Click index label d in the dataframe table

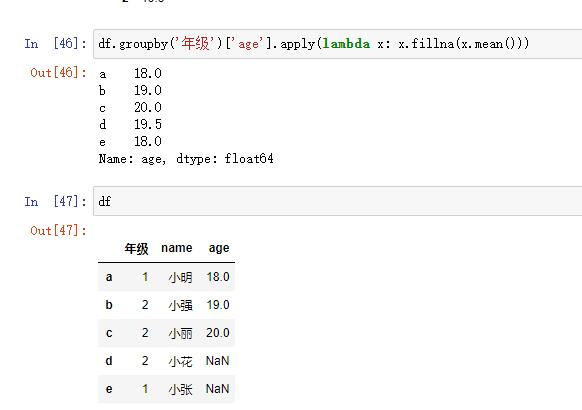(109, 361)
